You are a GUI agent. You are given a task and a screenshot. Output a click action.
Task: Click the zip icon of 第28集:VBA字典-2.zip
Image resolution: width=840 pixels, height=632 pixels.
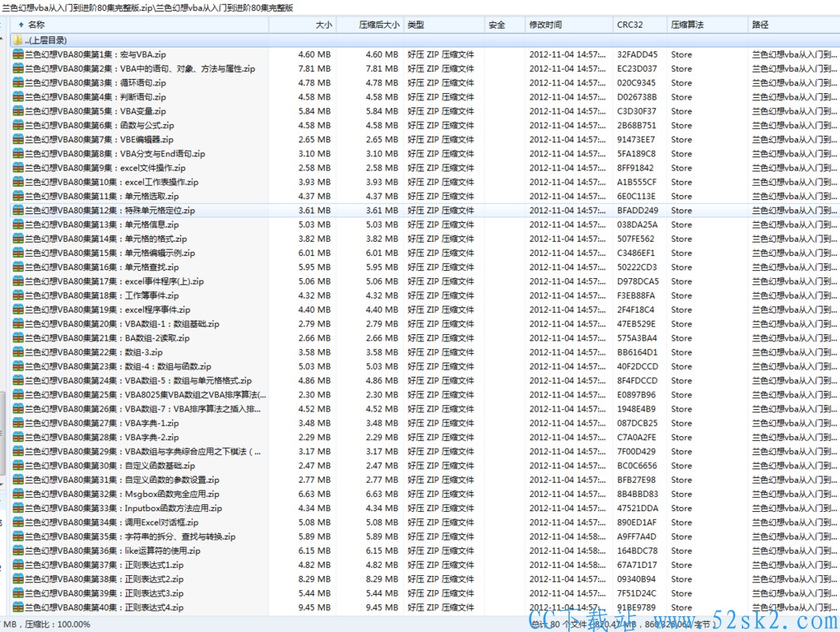pos(17,437)
